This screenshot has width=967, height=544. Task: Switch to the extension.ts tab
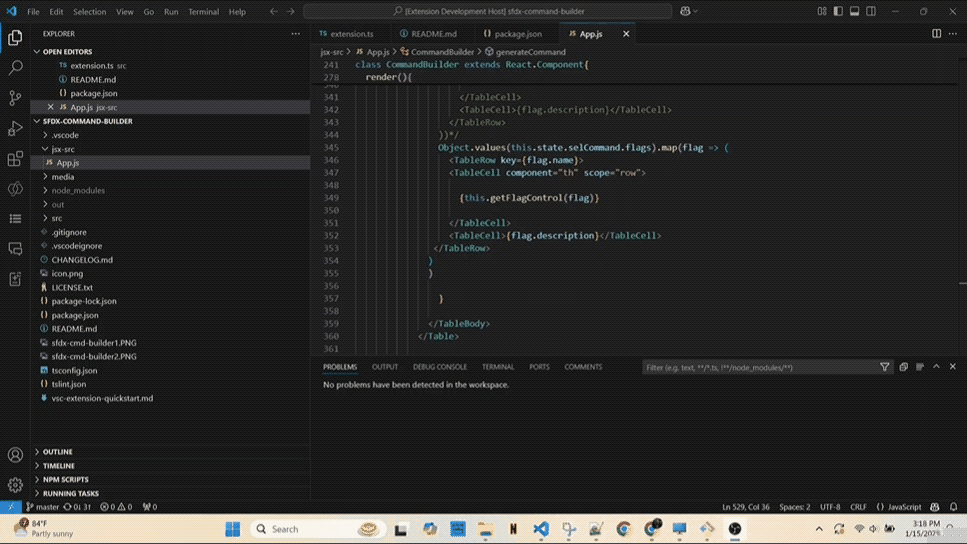(351, 34)
